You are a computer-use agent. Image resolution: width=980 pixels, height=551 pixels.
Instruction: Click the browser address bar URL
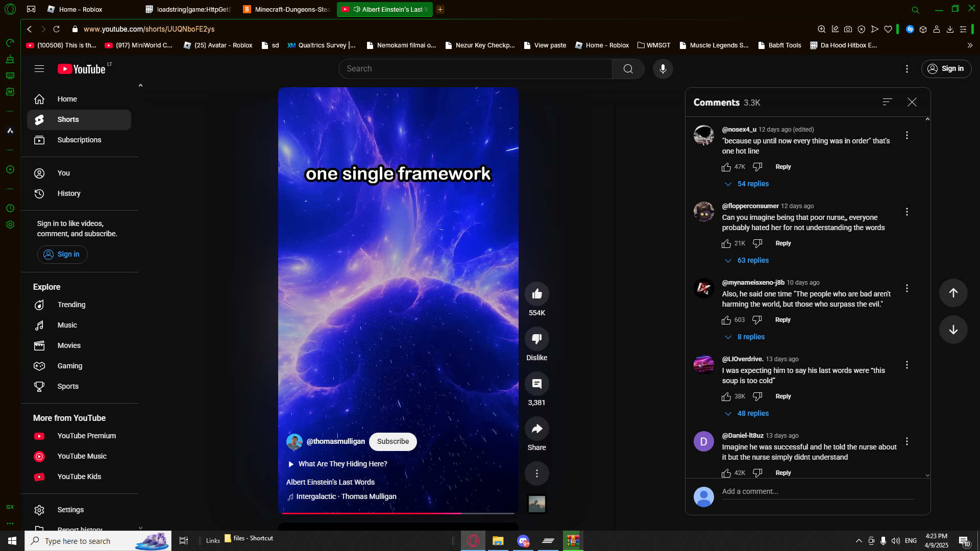click(x=149, y=29)
